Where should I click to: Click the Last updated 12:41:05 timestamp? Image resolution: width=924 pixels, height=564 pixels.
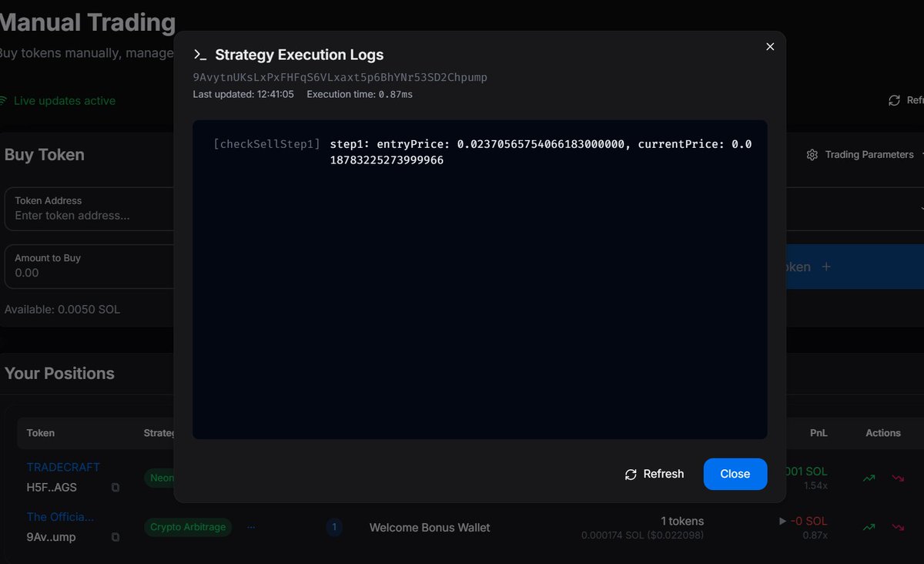coord(243,94)
